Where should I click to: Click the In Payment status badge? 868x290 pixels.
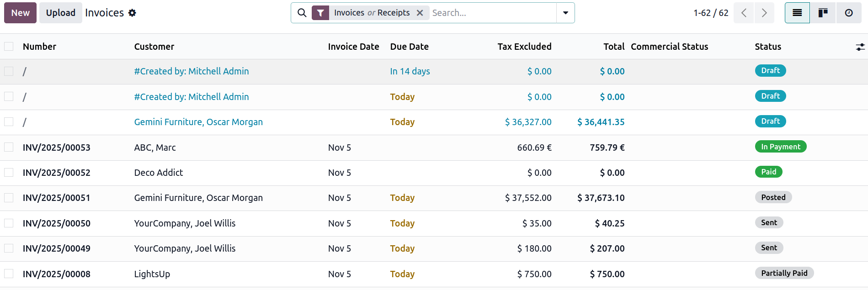(780, 147)
